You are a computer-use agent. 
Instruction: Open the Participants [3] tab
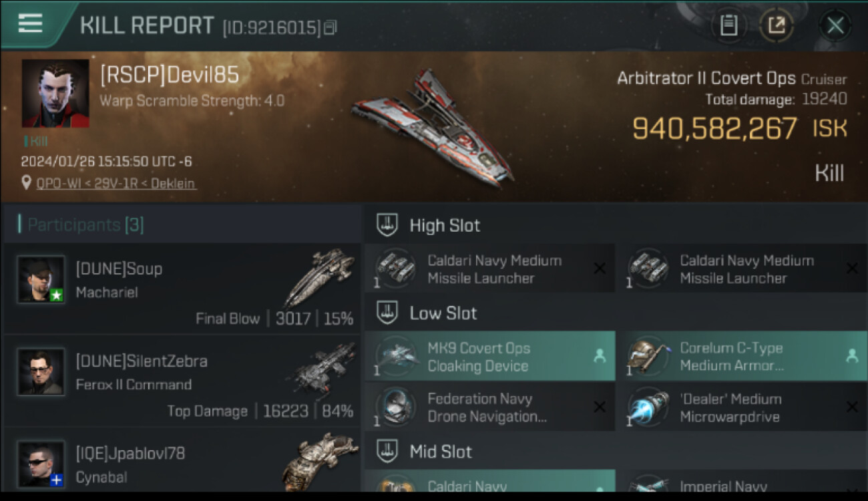click(85, 225)
